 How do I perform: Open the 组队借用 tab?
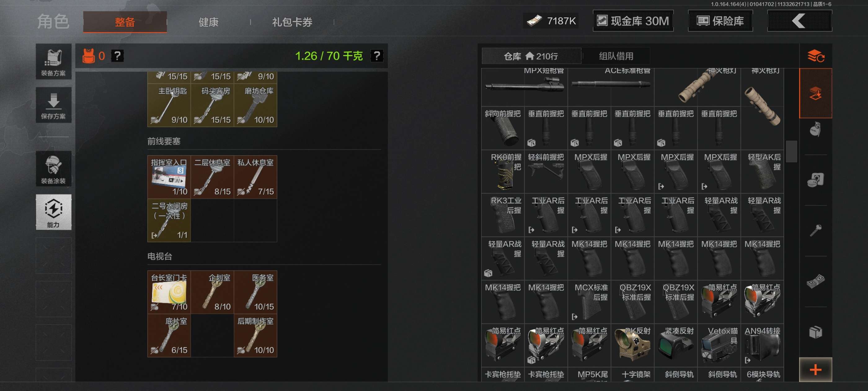pos(616,56)
